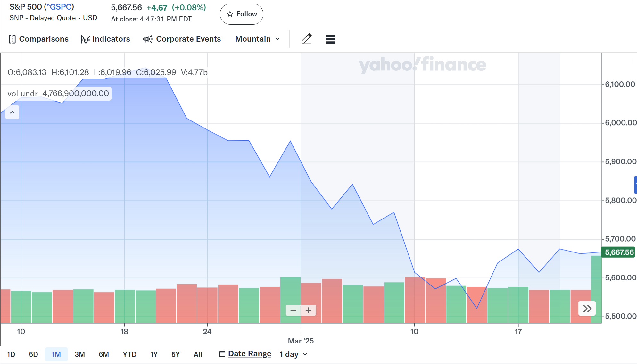Image resolution: width=637 pixels, height=364 pixels.
Task: Open the Comparisons tool
Action: pos(38,39)
